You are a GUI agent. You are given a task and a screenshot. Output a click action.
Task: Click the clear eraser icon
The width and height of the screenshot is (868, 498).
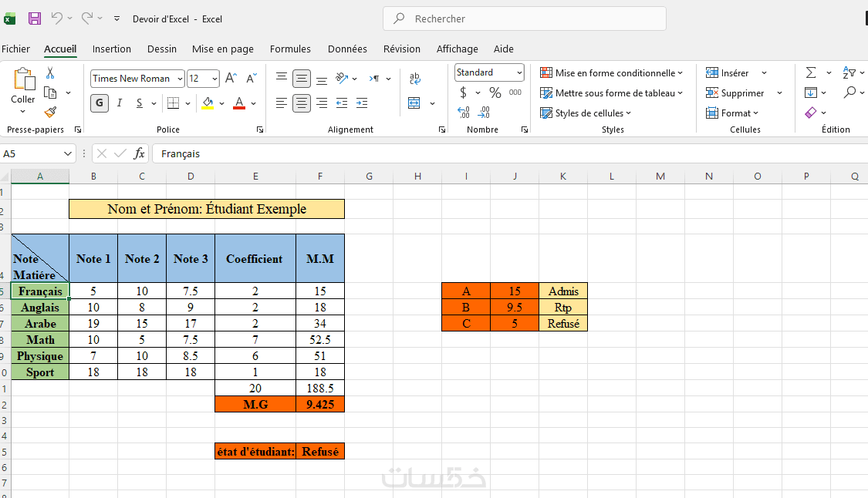(x=811, y=113)
